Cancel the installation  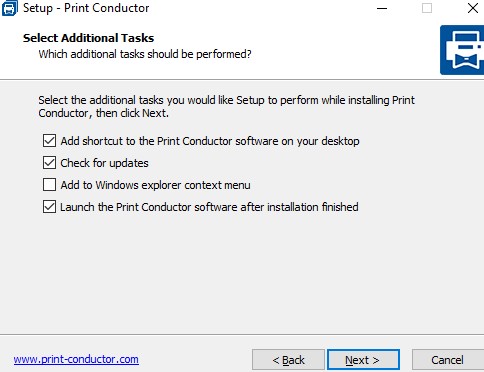[x=448, y=360]
